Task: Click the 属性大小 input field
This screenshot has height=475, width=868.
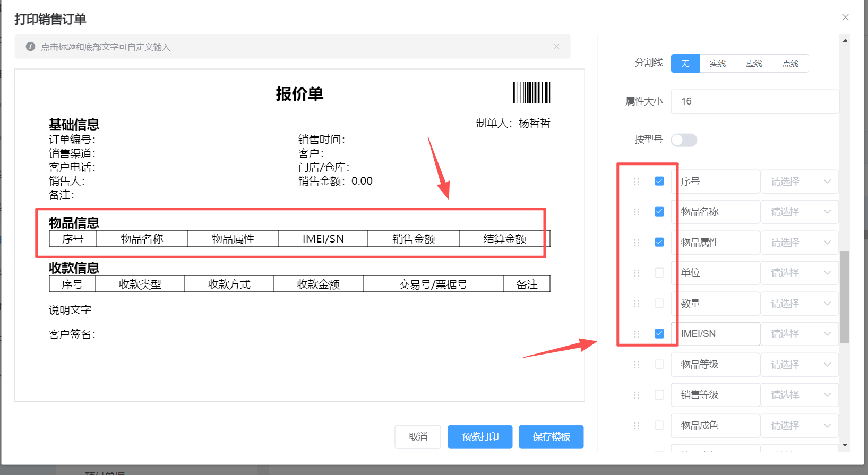Action: pyautogui.click(x=754, y=101)
